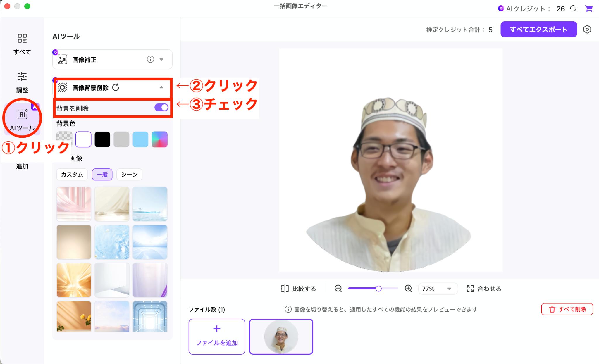Click the すべて削除 button
Screen dimensions: 599x364
point(567,309)
